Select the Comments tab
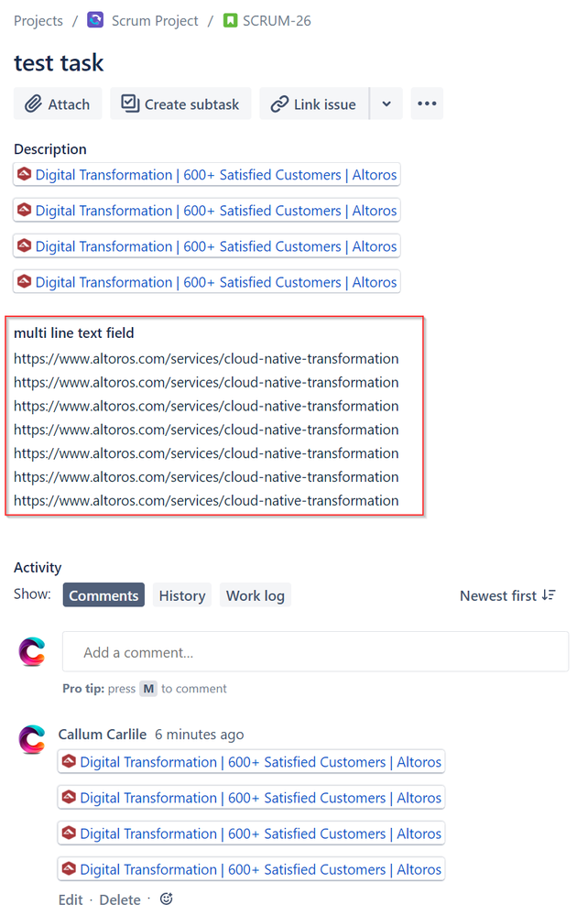The width and height of the screenshot is (588, 915). point(103,594)
